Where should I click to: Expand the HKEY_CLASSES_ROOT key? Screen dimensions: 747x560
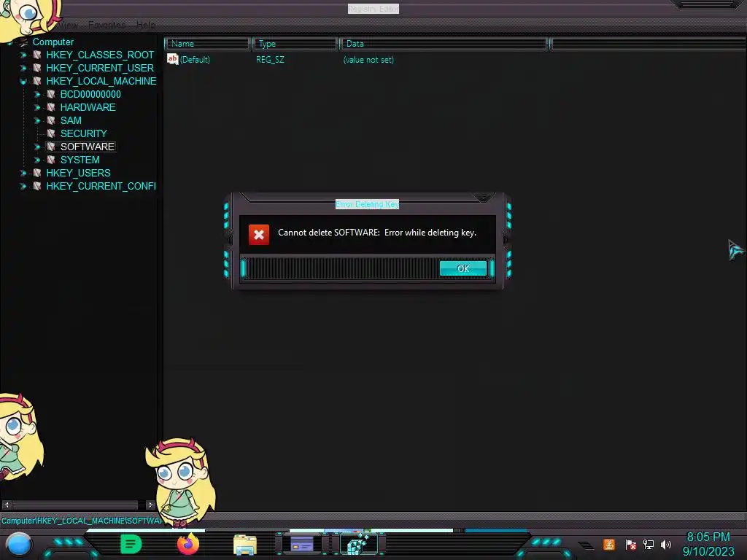click(23, 55)
